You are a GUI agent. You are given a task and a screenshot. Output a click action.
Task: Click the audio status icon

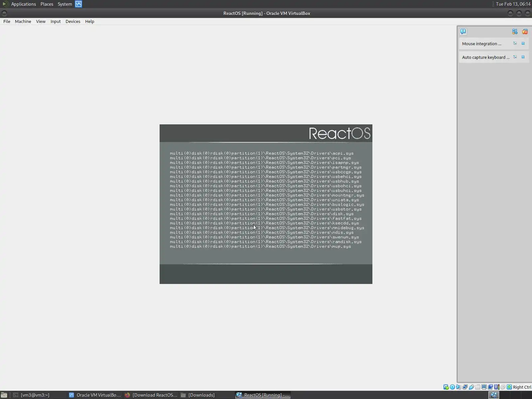tap(459, 387)
